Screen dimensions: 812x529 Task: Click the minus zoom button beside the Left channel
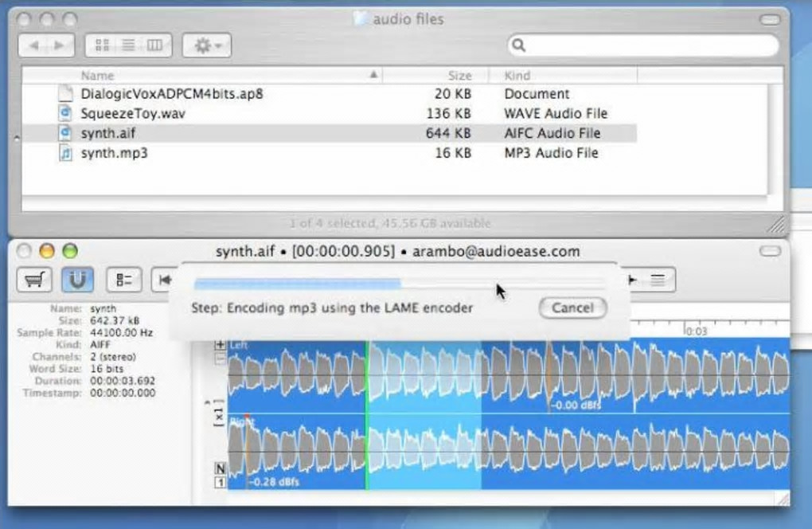(220, 358)
